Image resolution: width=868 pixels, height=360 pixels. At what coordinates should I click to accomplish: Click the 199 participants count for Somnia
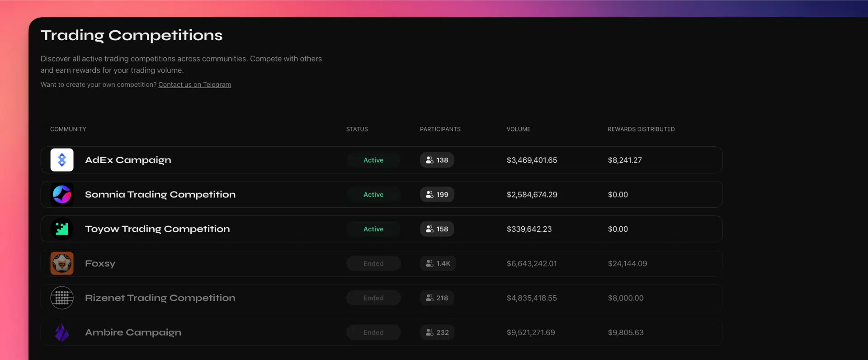pos(442,195)
